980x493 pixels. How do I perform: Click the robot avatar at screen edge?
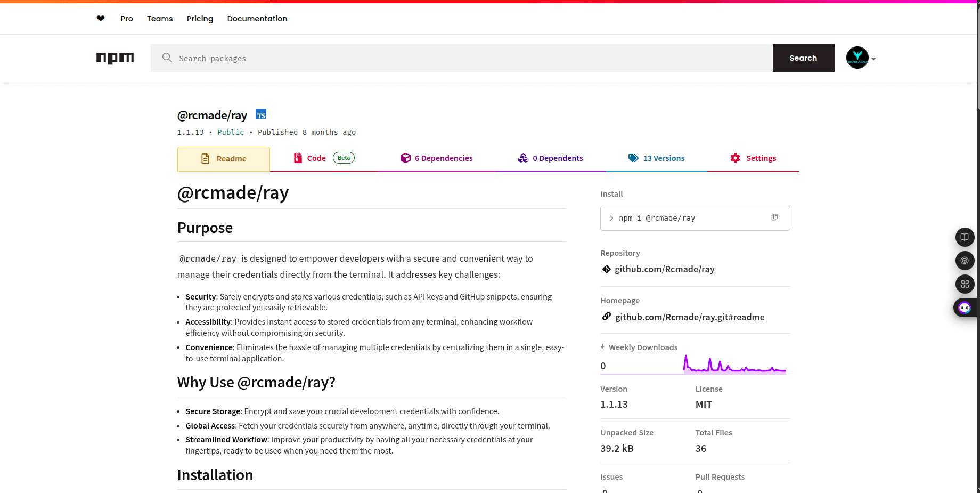(965, 308)
